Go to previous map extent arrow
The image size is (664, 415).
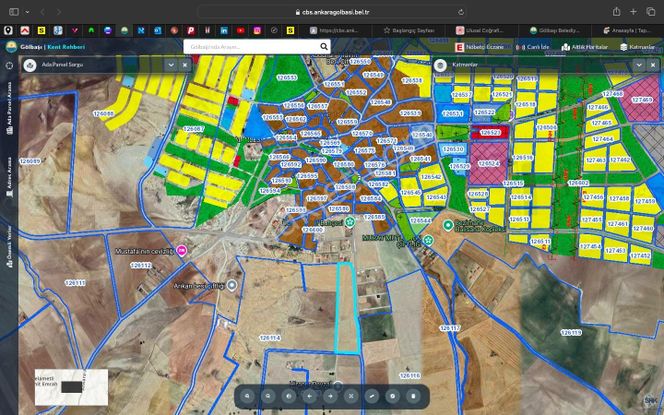[x=309, y=396]
